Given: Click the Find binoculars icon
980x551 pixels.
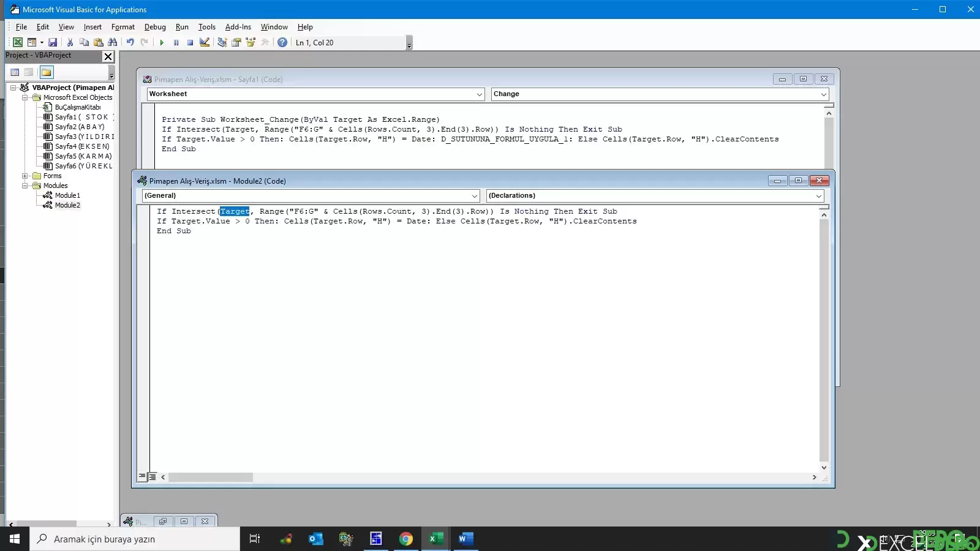Looking at the screenshot, I should point(112,42).
